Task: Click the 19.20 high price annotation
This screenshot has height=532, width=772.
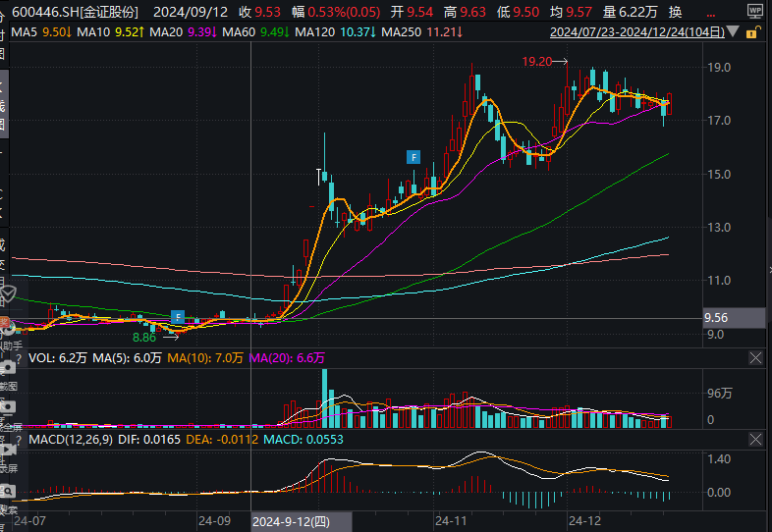Action: tap(536, 62)
